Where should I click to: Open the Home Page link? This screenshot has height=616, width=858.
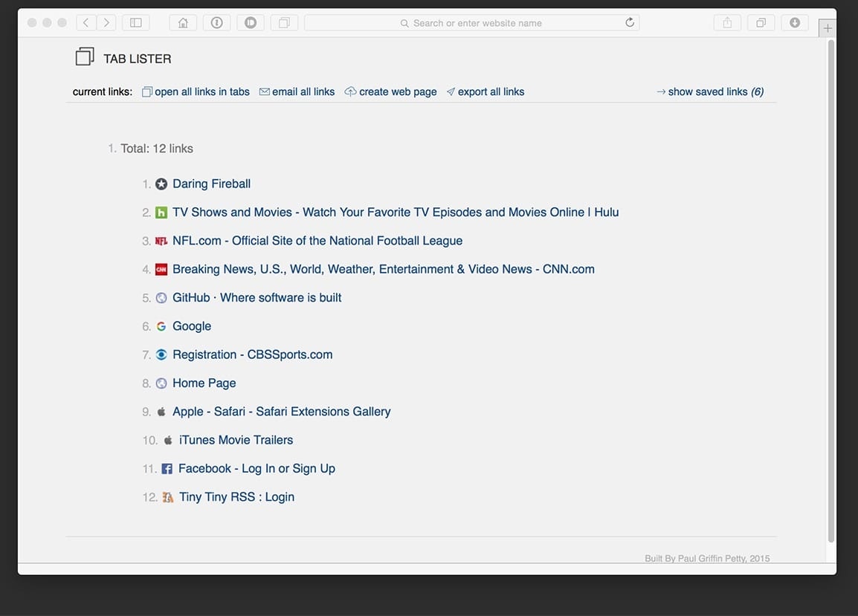pos(204,383)
